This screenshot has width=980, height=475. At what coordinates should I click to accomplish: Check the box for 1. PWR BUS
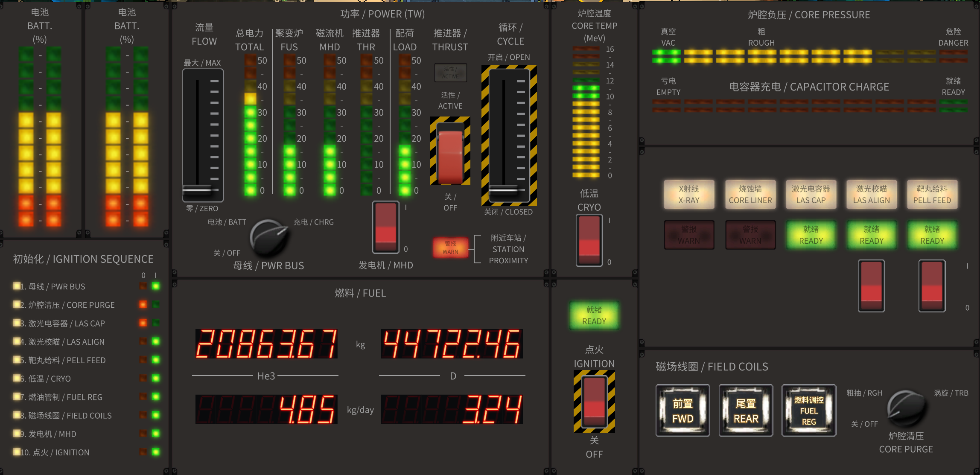click(x=17, y=286)
